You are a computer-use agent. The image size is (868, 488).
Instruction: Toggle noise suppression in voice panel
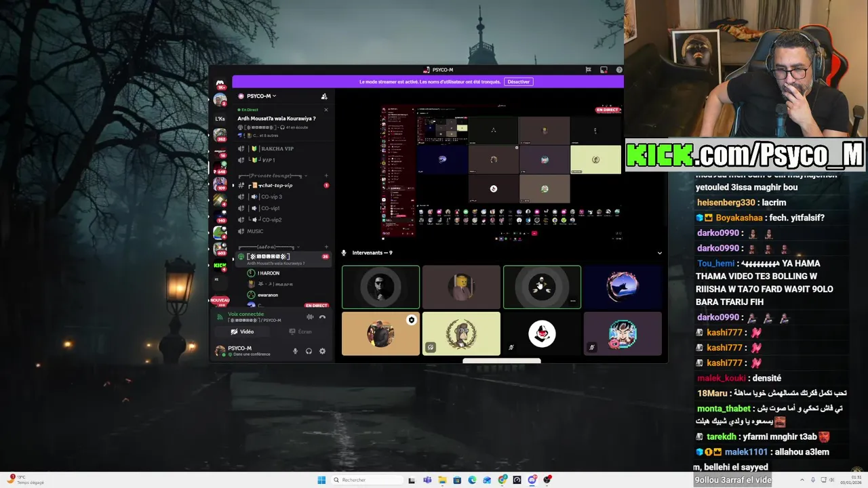coord(310,317)
